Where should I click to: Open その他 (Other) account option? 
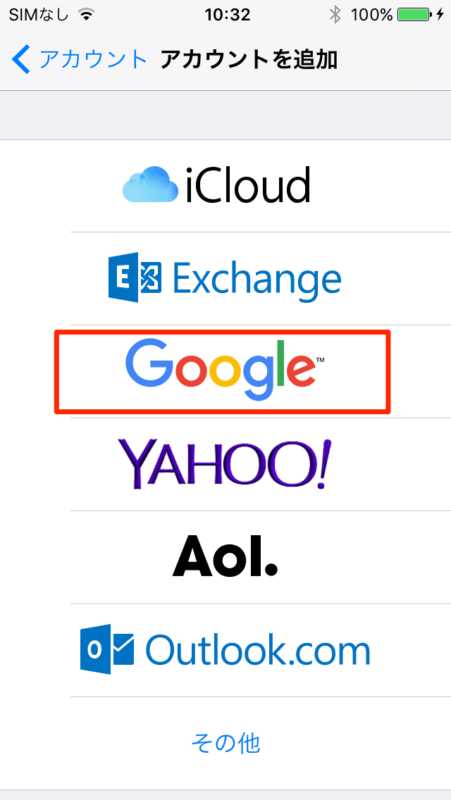[226, 743]
